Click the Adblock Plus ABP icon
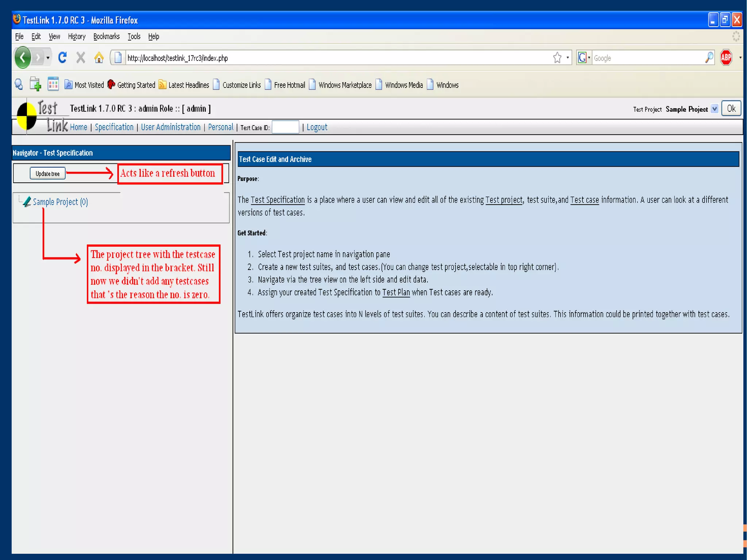 click(726, 58)
